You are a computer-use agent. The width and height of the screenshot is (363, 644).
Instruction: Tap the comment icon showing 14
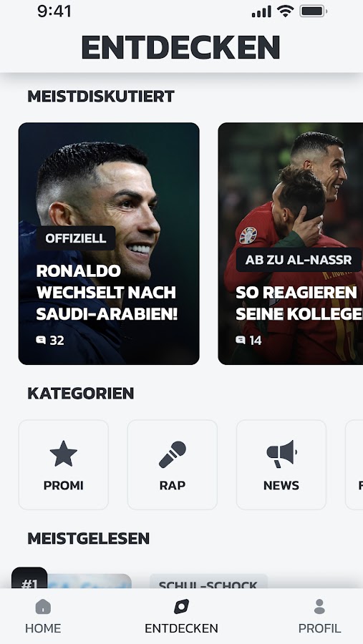click(x=240, y=340)
